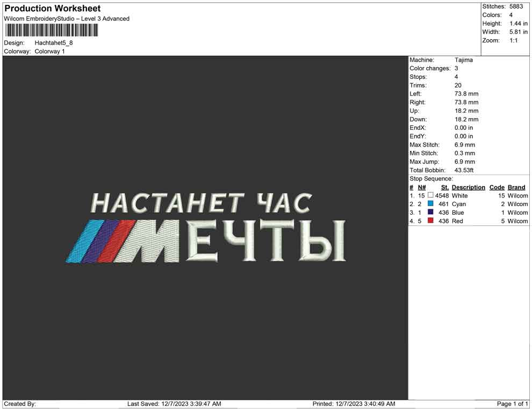Click the 'Created By:' footer label
532x409 pixels.
click(x=20, y=404)
